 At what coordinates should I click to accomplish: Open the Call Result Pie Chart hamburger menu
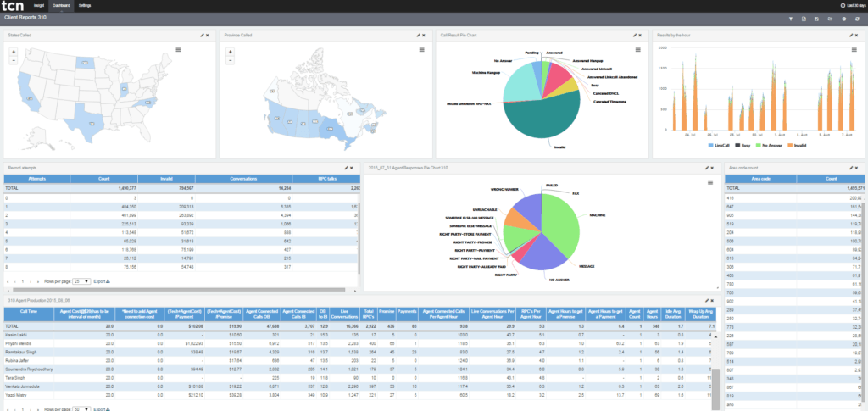click(x=637, y=50)
